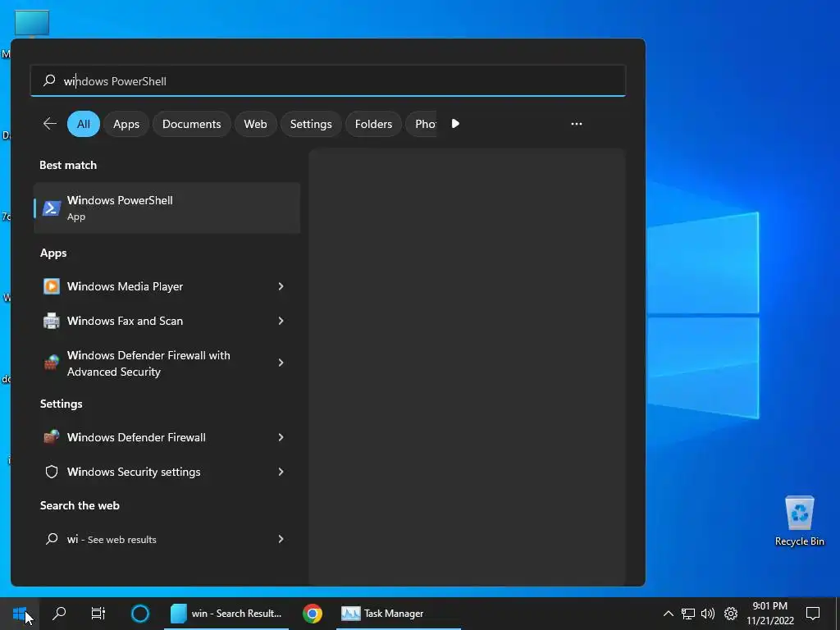Viewport: 840px width, 630px height.
Task: Click the settings gear tray icon
Action: (731, 614)
